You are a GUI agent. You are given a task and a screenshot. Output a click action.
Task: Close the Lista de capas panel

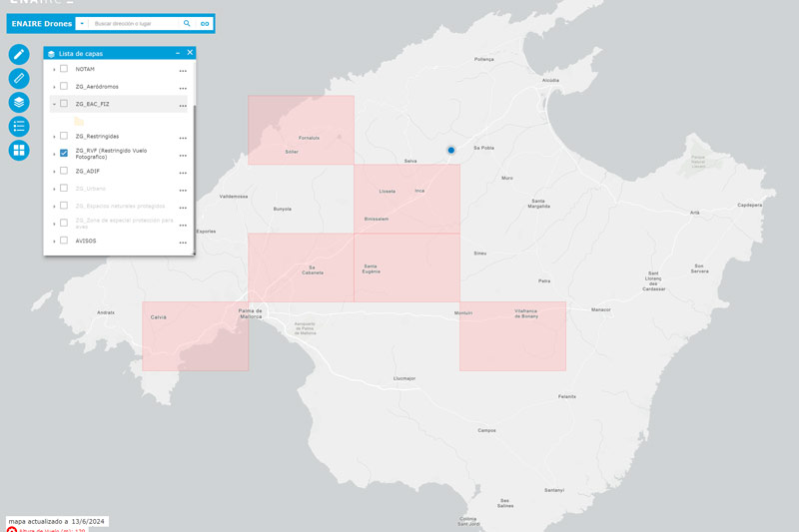[190, 53]
